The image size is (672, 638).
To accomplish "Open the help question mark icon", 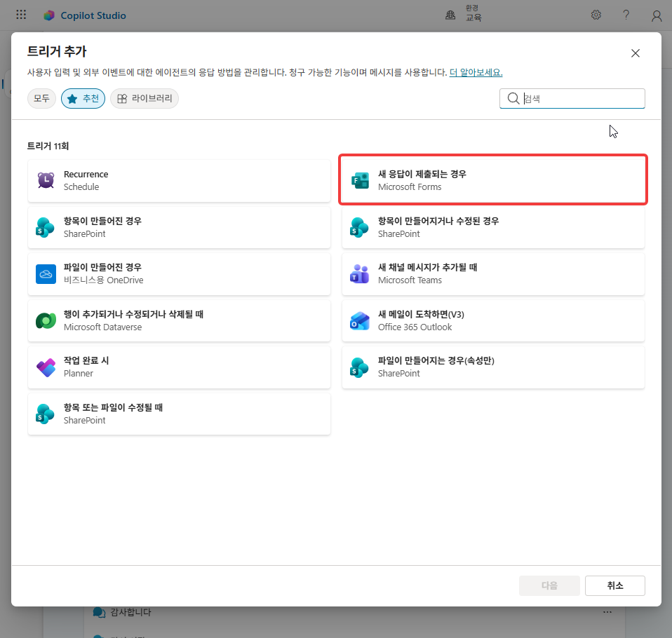I will tap(626, 15).
